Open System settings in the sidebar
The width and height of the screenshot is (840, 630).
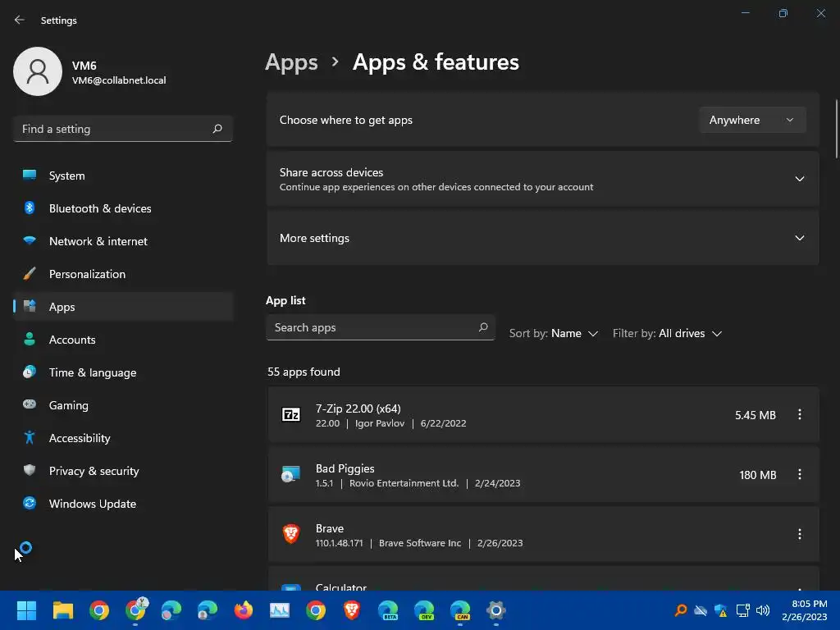click(x=123, y=176)
